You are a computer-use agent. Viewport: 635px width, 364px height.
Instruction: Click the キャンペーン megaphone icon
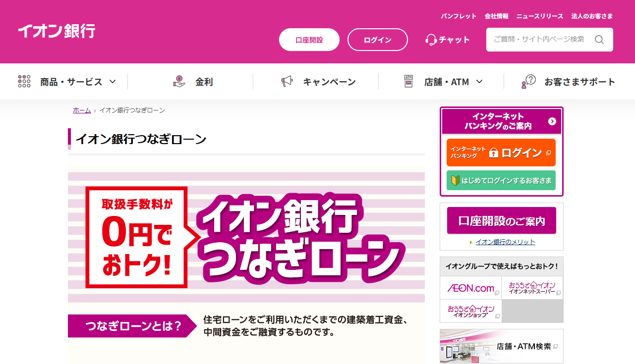pyautogui.click(x=287, y=82)
